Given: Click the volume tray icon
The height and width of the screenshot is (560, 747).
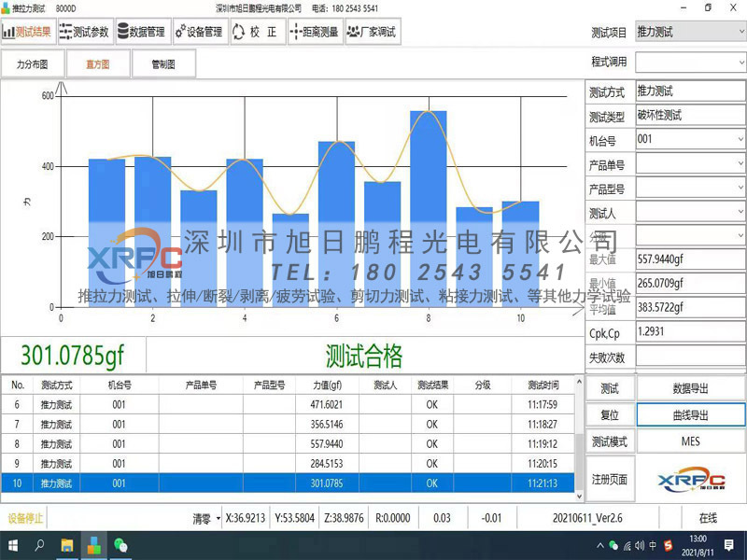Looking at the screenshot, I should click(x=640, y=546).
